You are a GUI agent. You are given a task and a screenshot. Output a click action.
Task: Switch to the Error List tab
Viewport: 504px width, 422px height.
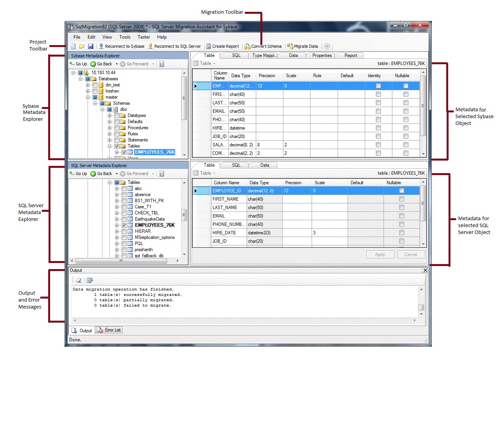[x=109, y=330]
